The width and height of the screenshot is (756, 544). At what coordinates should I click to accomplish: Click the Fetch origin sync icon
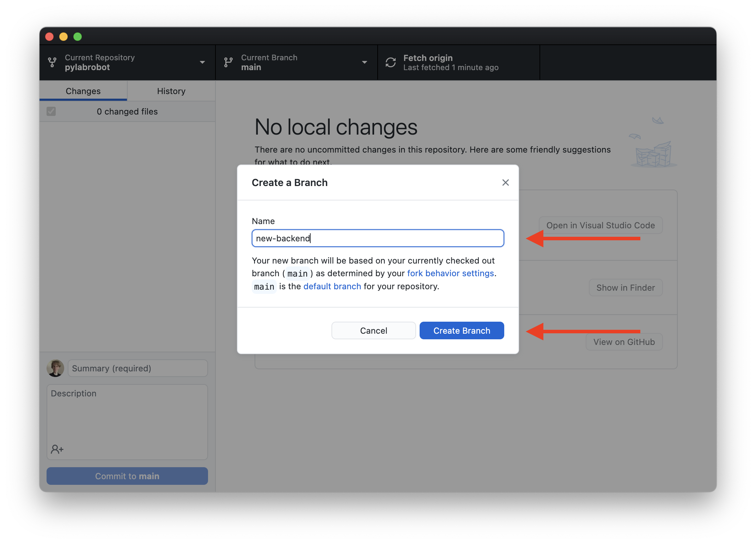391,62
